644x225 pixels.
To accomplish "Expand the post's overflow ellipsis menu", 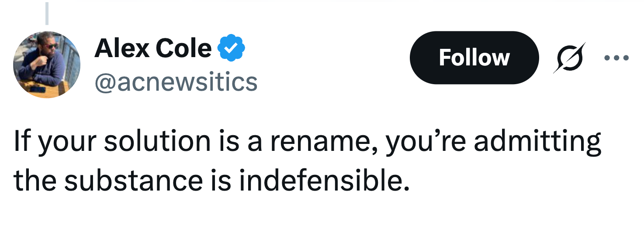I will [616, 58].
